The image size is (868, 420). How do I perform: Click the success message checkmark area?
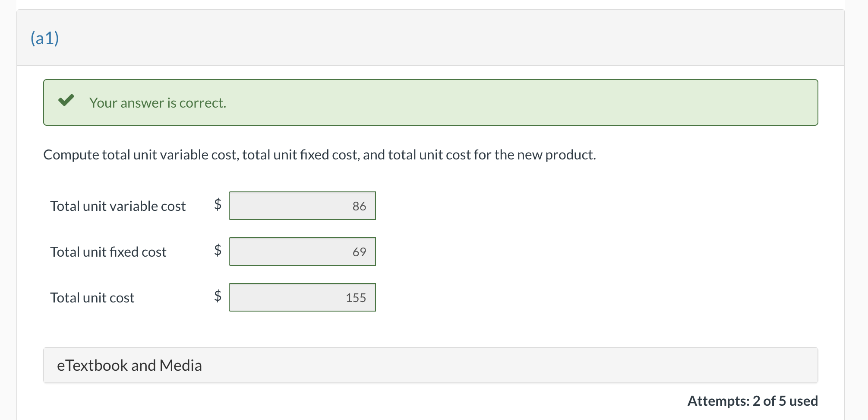[67, 102]
